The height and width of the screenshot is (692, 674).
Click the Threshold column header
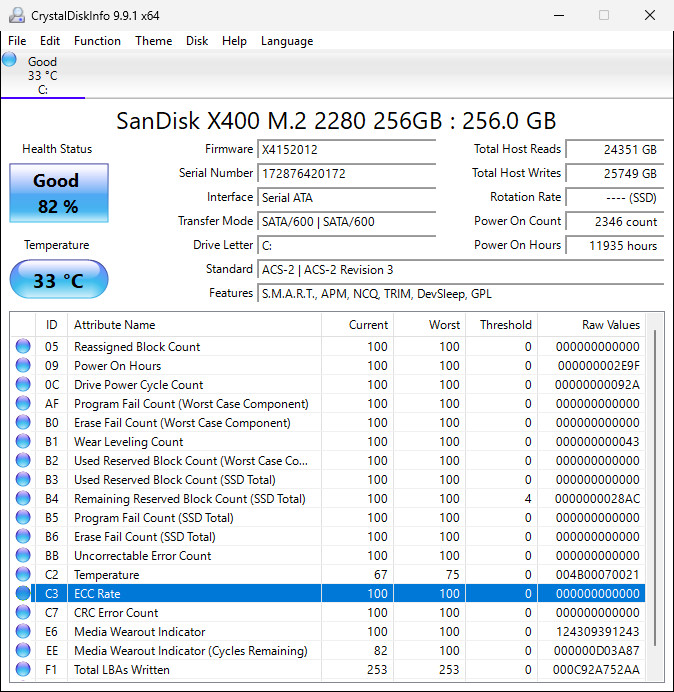(x=501, y=325)
